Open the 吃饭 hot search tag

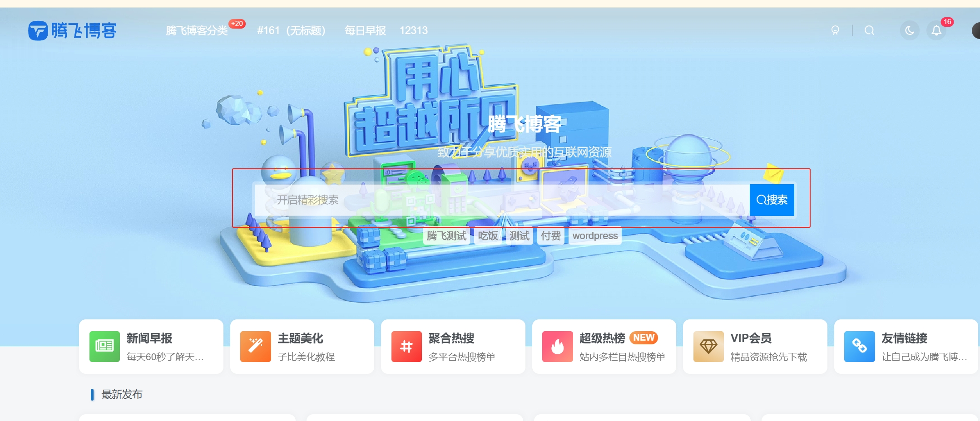tap(488, 236)
